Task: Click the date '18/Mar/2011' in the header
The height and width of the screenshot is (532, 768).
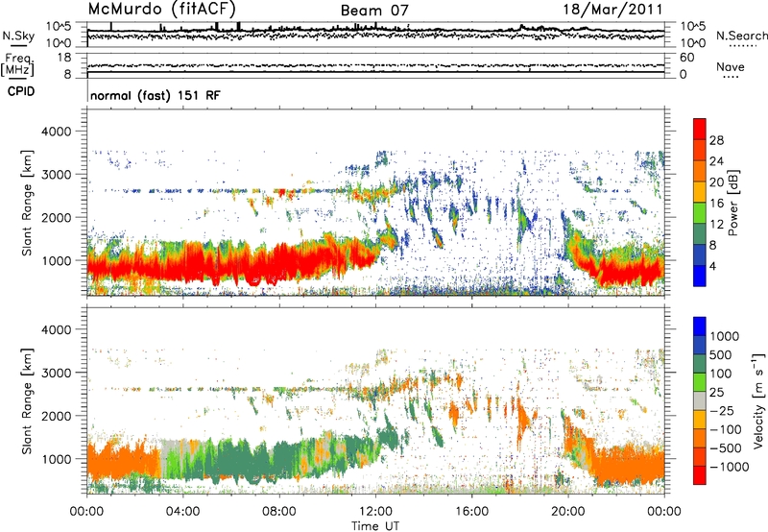Action: pos(612,9)
